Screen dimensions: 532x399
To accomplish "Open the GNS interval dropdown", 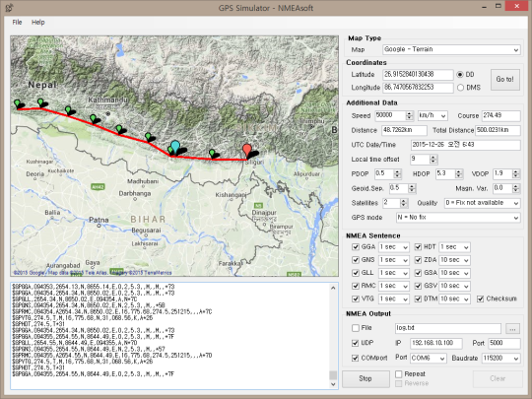I will [393, 260].
